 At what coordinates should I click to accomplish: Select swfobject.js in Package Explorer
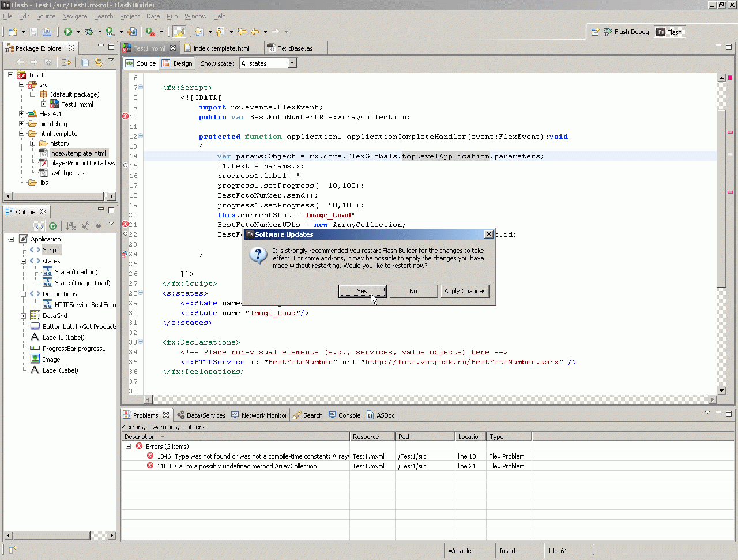(67, 173)
